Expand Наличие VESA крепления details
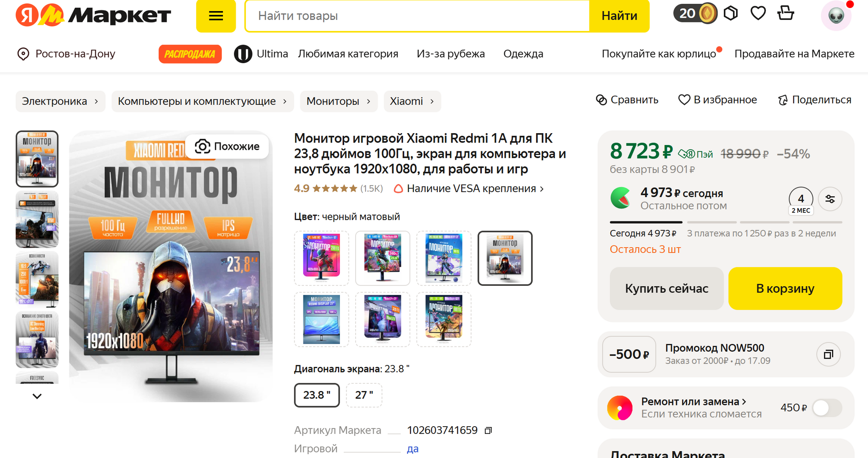 (x=469, y=189)
